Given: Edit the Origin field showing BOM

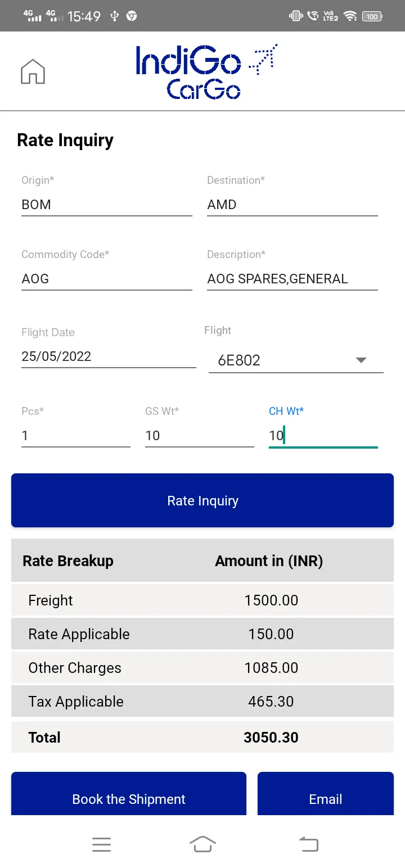Looking at the screenshot, I should point(107,205).
